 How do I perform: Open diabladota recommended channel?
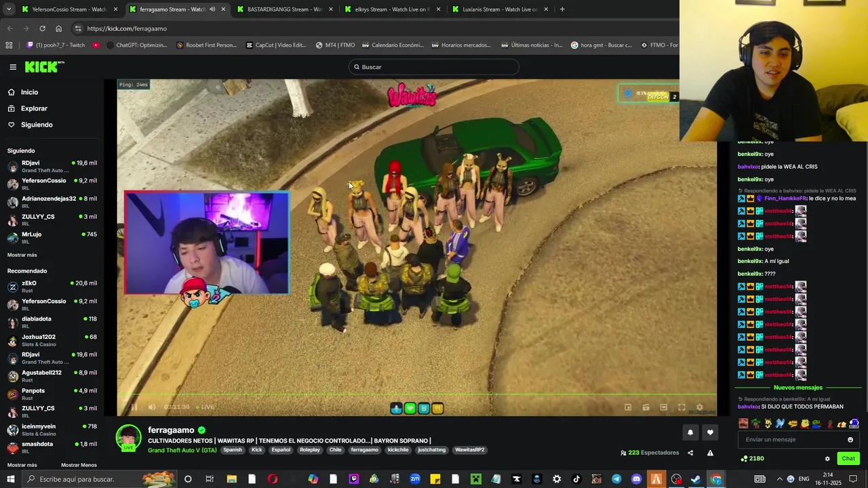coord(52,322)
